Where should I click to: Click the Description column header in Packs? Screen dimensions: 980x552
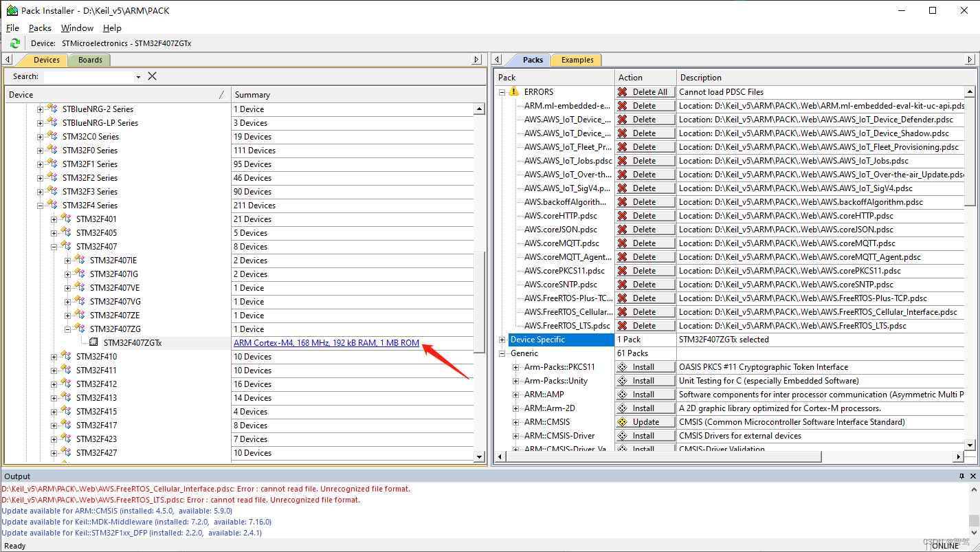point(825,77)
